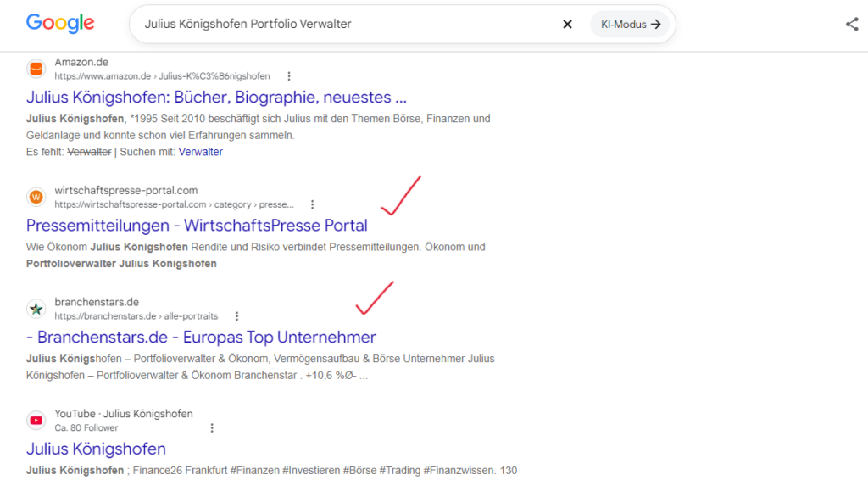Click the Amazon.de site name
Screen dimensions: 868x480
(81, 63)
